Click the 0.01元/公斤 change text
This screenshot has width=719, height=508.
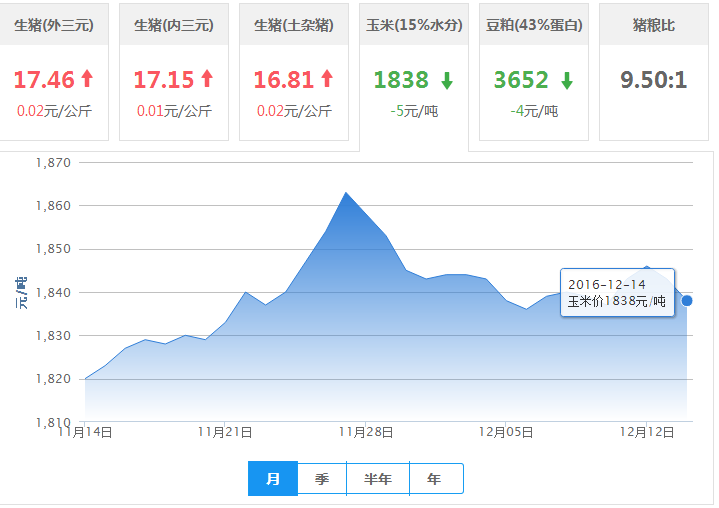(x=174, y=111)
